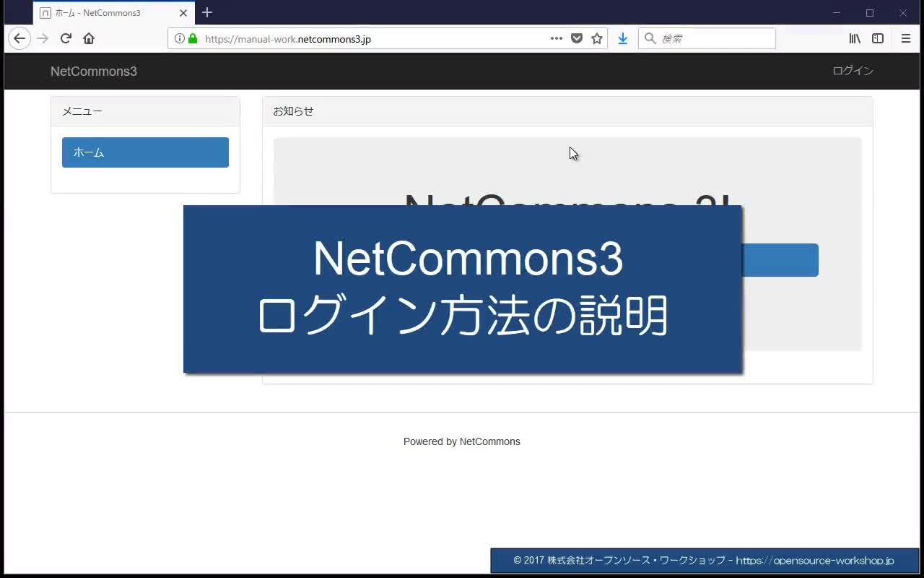This screenshot has height=578, width=924.
Task: Reload the current page
Action: (66, 38)
